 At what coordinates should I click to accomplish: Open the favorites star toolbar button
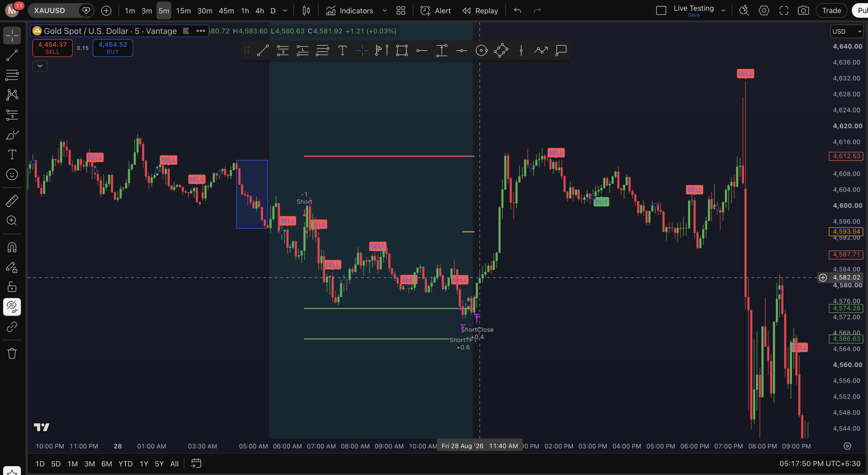coord(12,471)
